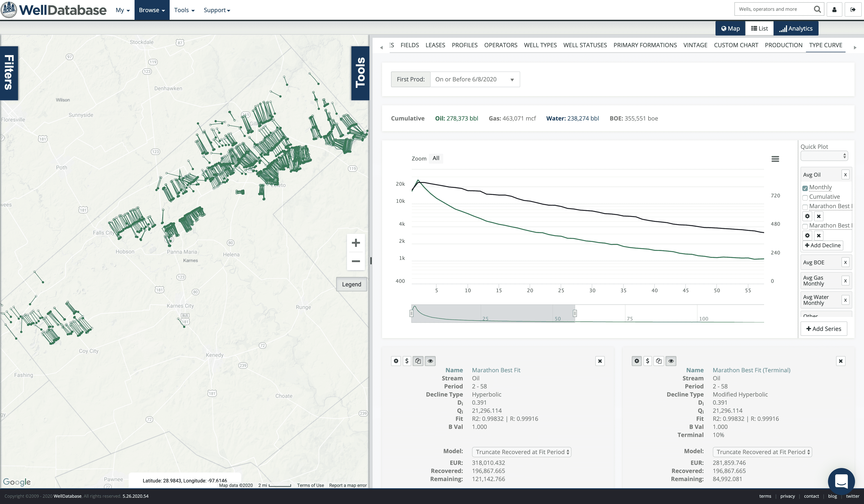Show the map Legend

(351, 284)
